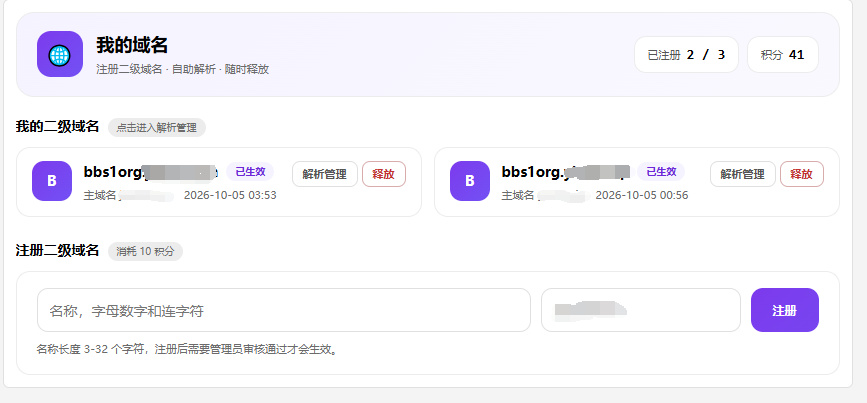
Task: Focus the 名称，字母数字和连字符 input field
Action: pyautogui.click(x=284, y=310)
